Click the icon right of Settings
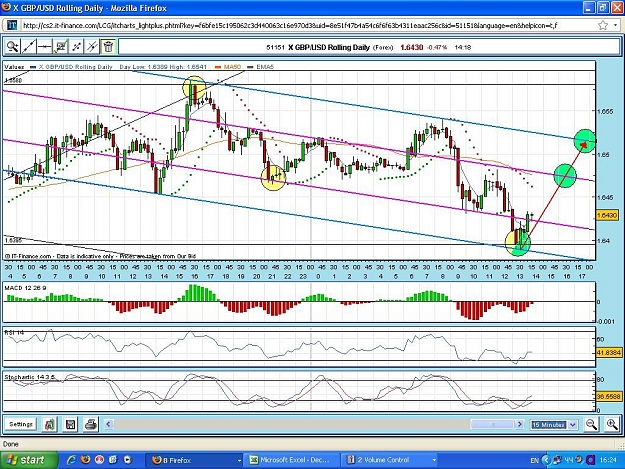Image resolution: width=625 pixels, height=469 pixels. pyautogui.click(x=49, y=424)
